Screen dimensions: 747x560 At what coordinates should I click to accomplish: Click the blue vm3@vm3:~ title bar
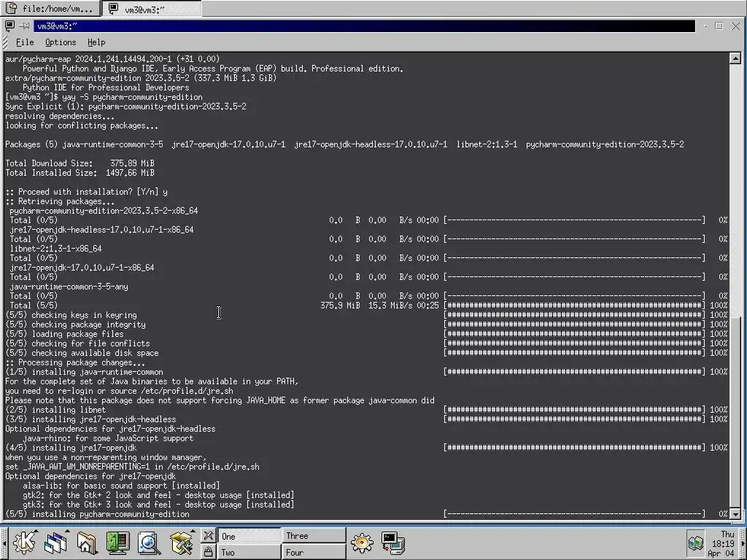(x=365, y=26)
